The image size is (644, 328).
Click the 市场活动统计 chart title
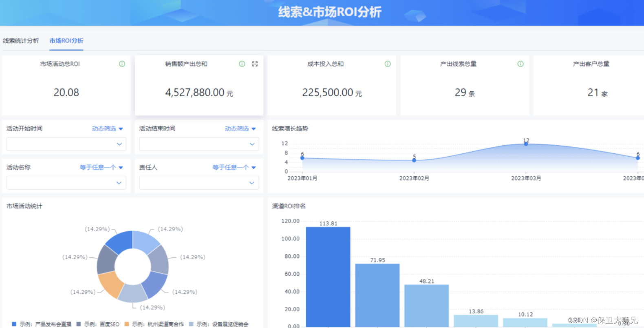(x=24, y=206)
